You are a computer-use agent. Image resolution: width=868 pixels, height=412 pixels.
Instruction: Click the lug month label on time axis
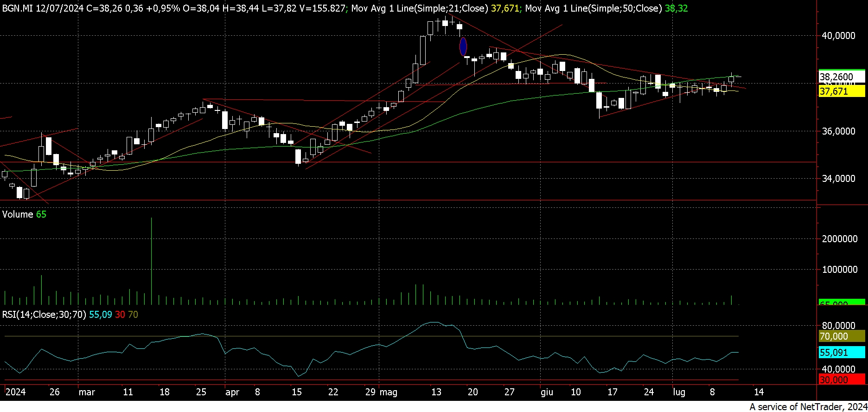coord(679,393)
